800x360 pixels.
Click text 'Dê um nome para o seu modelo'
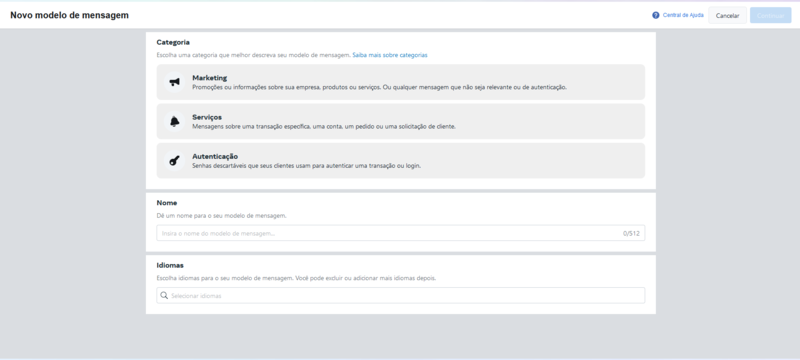221,216
